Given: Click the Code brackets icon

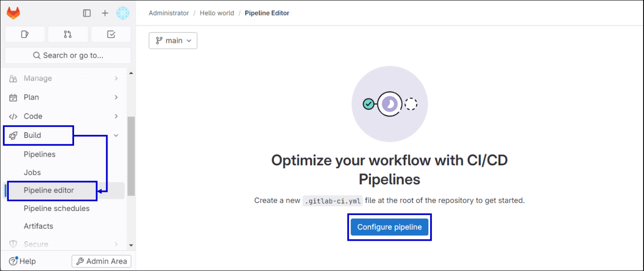Looking at the screenshot, I should tap(13, 116).
